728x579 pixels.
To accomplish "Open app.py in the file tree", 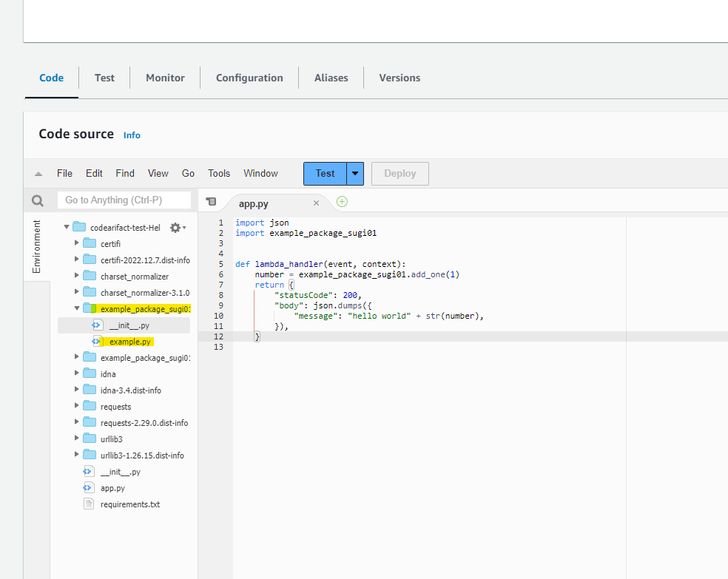I will point(112,488).
